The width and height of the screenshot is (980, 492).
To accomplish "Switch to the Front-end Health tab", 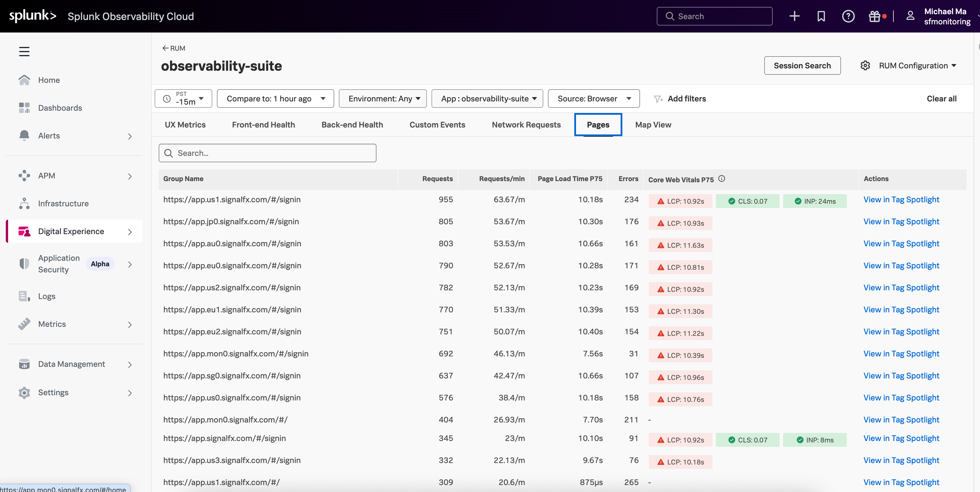I will coord(263,125).
